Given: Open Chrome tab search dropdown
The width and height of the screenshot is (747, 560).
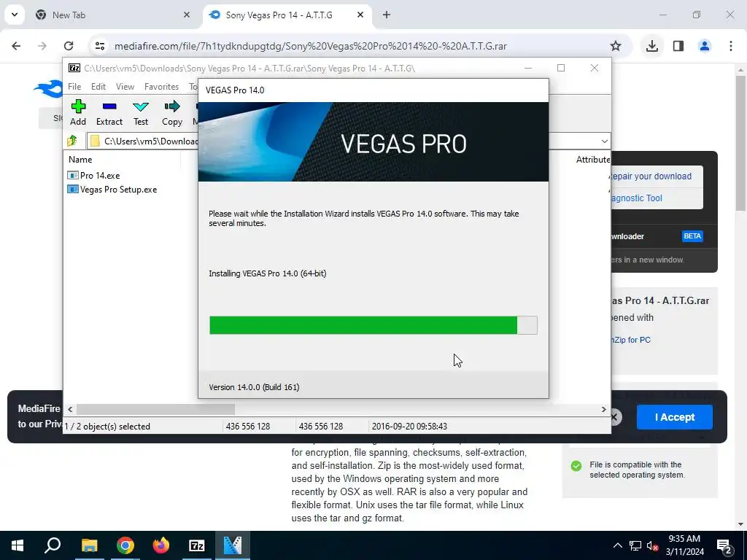Looking at the screenshot, I should coord(15,15).
